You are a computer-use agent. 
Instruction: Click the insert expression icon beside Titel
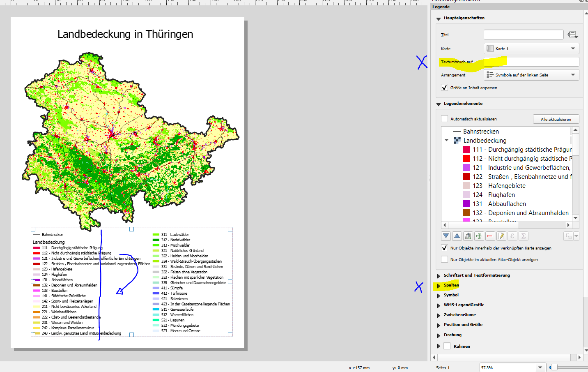tap(573, 35)
